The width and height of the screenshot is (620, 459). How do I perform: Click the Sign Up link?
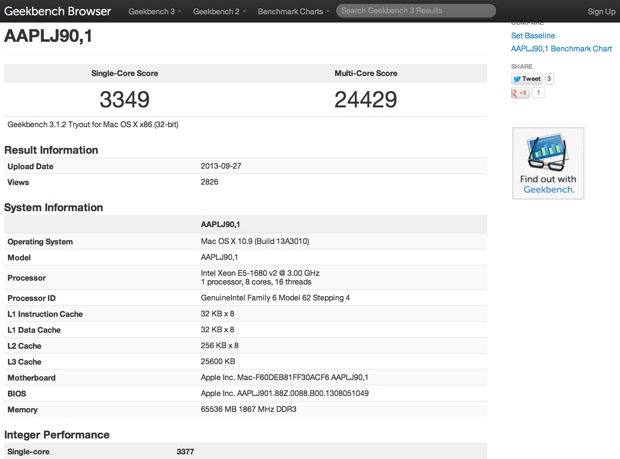[601, 12]
